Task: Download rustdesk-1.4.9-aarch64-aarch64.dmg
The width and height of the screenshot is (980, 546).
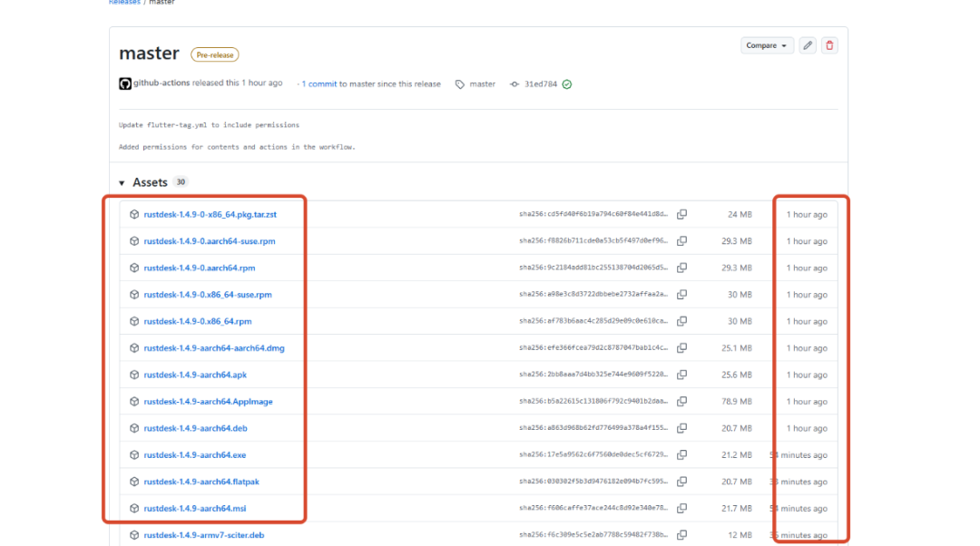Action: (x=214, y=348)
